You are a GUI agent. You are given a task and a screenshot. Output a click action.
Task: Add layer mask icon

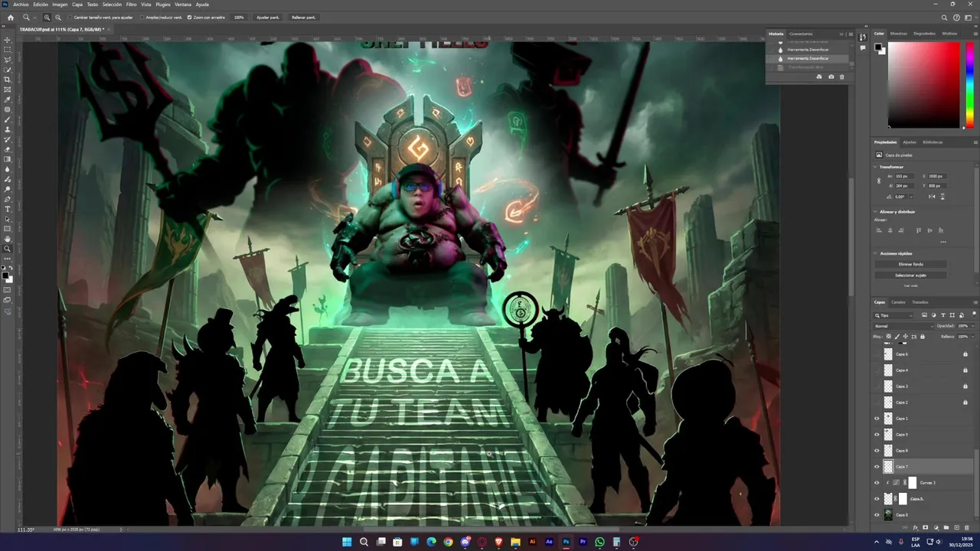(925, 527)
